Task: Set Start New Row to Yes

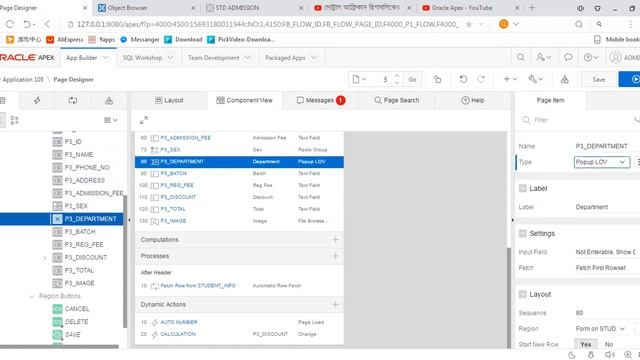Action: pyautogui.click(x=586, y=344)
